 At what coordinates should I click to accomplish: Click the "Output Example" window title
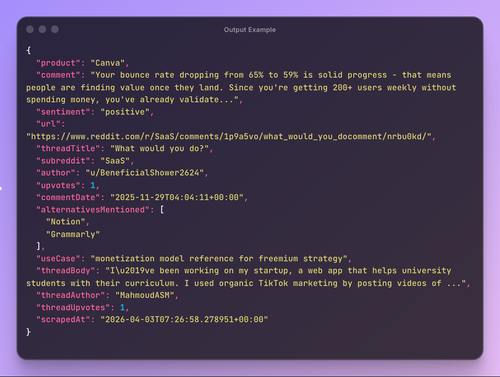click(250, 30)
